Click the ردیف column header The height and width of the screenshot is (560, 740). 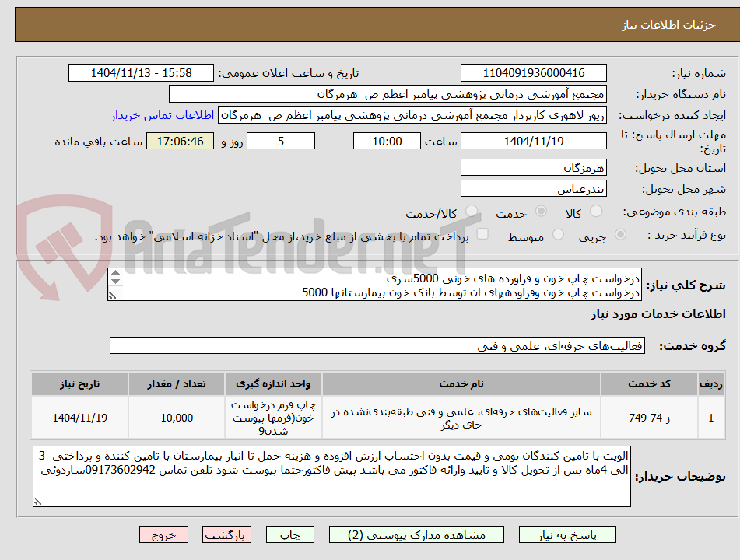[x=710, y=384]
